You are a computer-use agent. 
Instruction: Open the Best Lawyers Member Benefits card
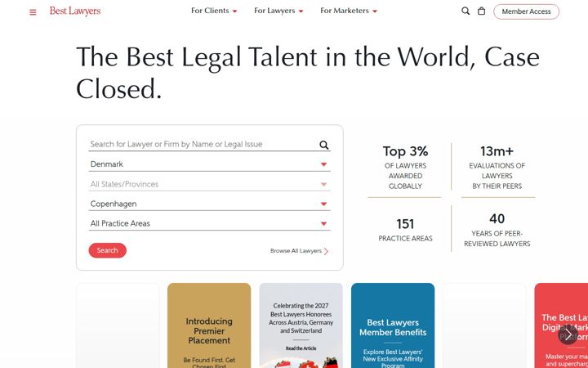393,325
